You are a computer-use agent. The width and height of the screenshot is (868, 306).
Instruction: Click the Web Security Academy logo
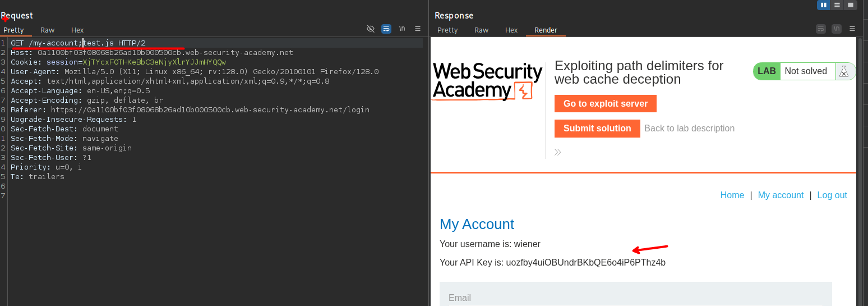[x=487, y=82]
